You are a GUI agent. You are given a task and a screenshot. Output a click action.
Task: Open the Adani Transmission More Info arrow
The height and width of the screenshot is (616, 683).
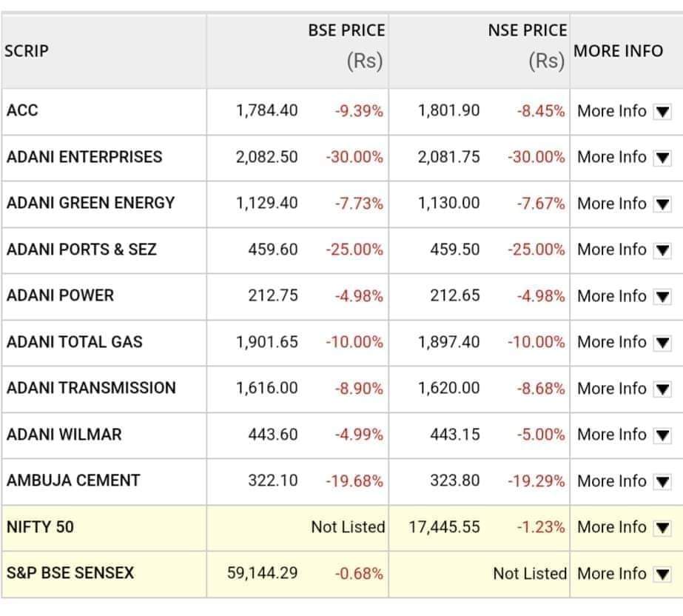663,389
